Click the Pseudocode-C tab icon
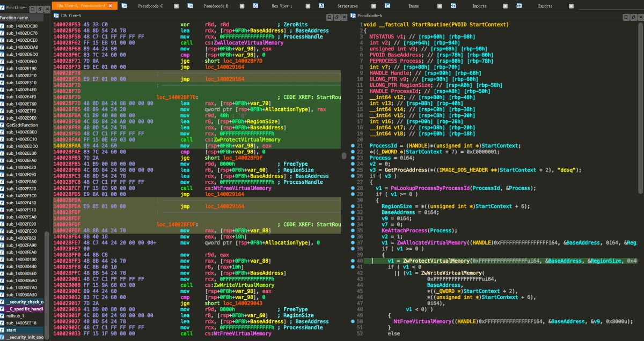 click(125, 5)
